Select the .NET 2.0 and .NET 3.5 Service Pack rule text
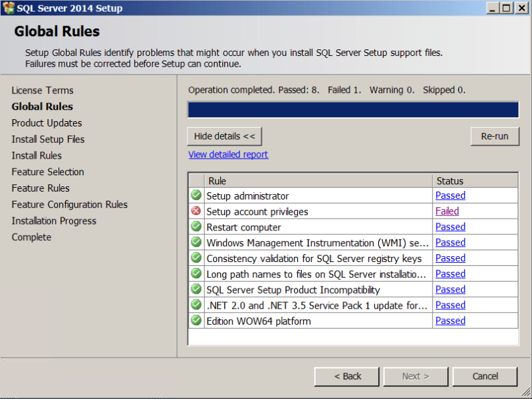Image resolution: width=532 pixels, height=399 pixels. pyautogui.click(x=317, y=306)
